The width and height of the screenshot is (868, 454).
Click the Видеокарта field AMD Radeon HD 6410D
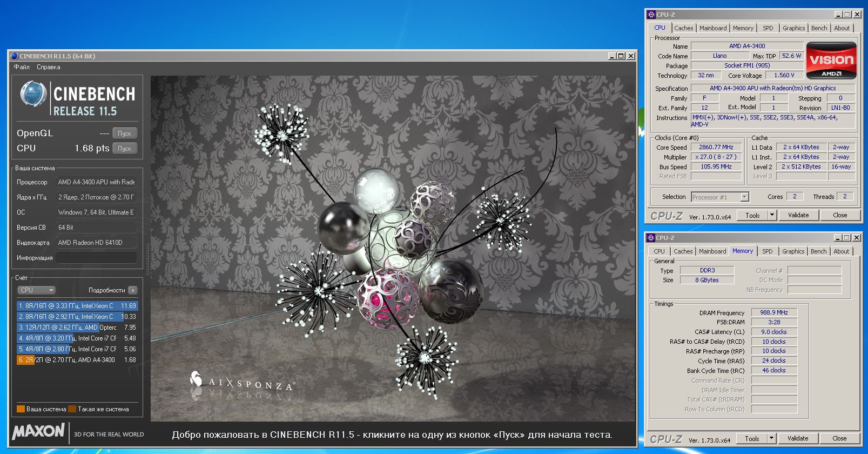(x=96, y=243)
